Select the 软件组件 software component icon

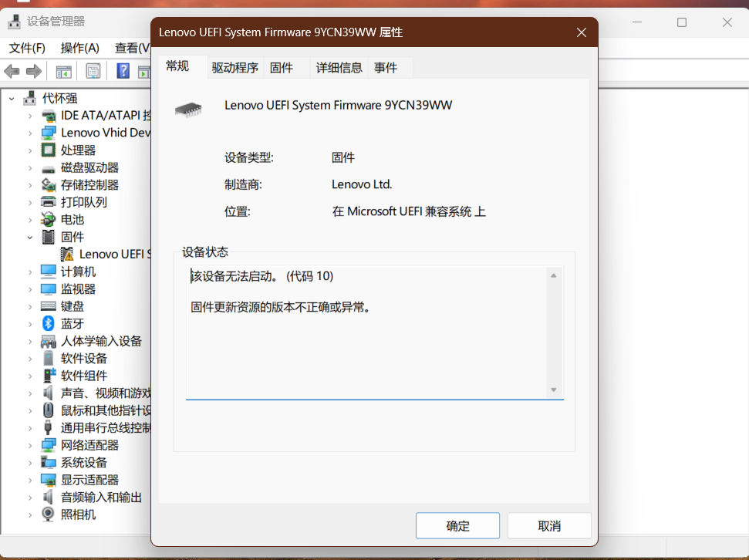[x=49, y=376]
